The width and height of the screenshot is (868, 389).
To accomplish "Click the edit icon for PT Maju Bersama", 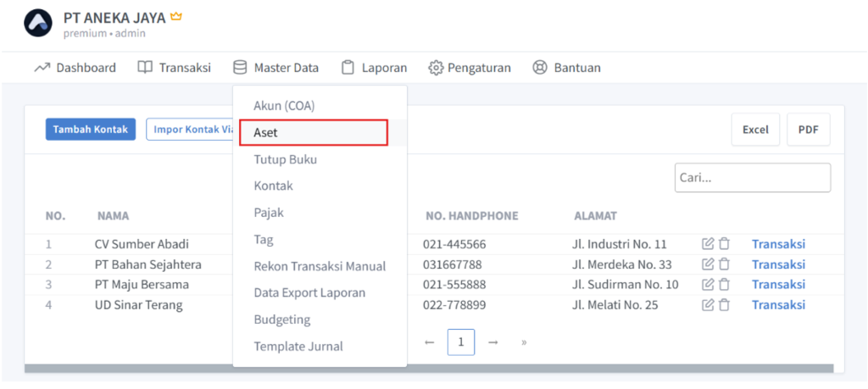I will tap(708, 285).
